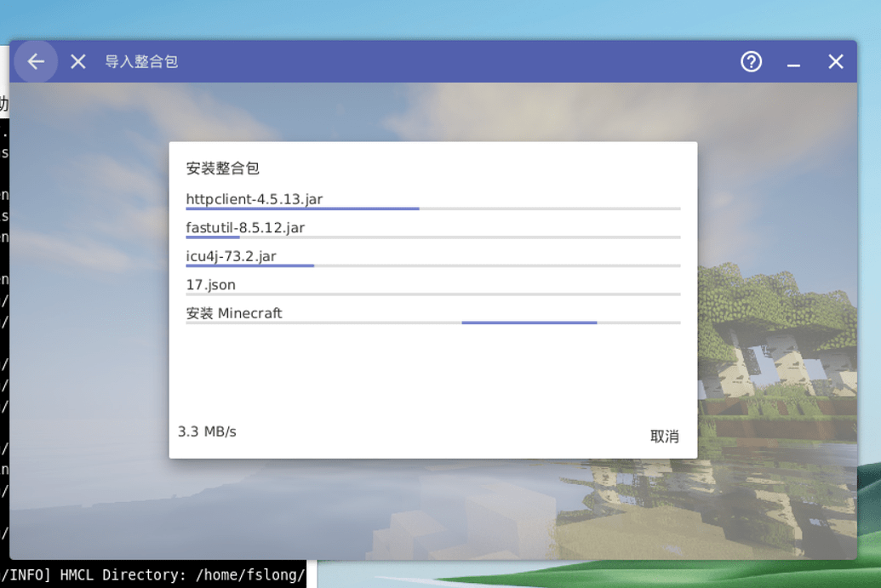Viewport: 881px width, 588px height.
Task: Click the 安装整合包 dialog heading
Action: pos(222,168)
